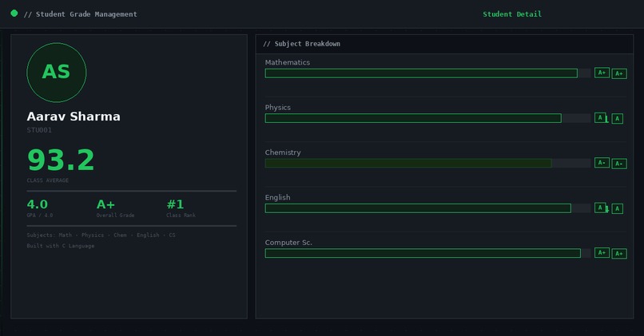Click the English subject label
The width and height of the screenshot is (644, 336).
[x=277, y=197]
